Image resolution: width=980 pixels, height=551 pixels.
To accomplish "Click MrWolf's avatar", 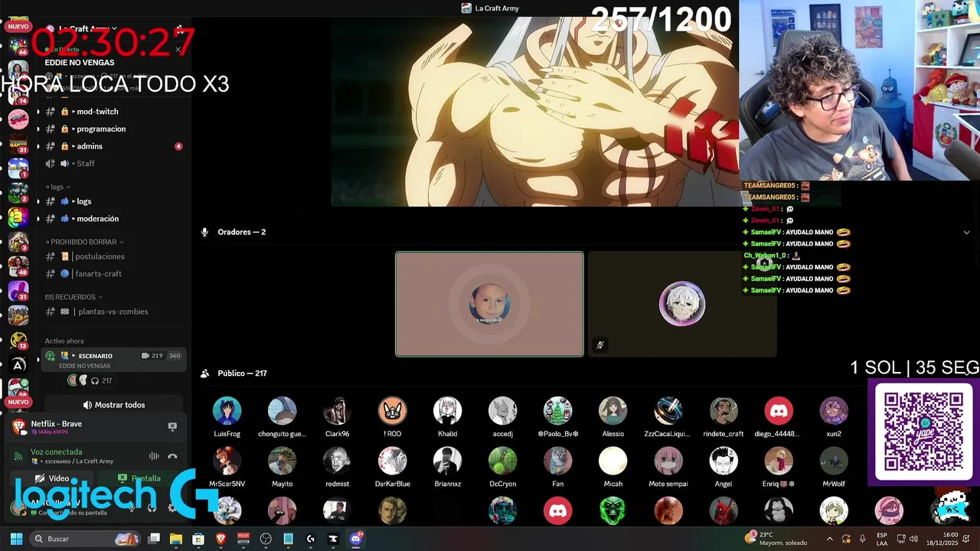I will point(833,461).
